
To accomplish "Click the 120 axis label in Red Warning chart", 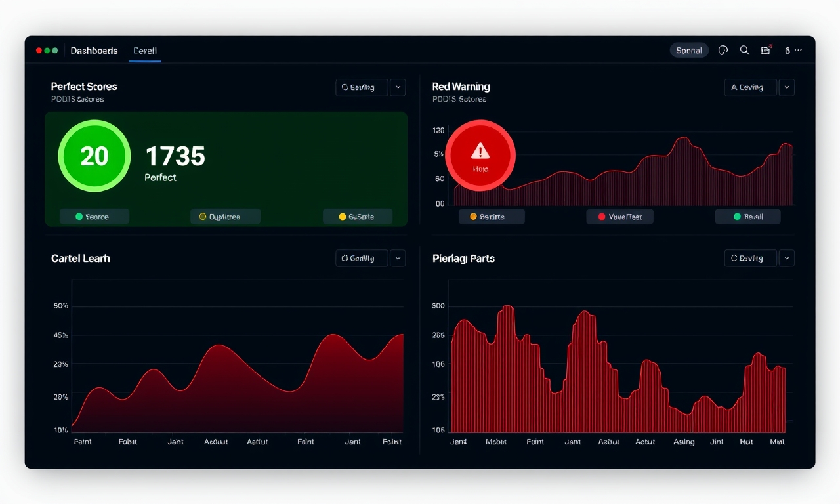I will click(x=438, y=131).
